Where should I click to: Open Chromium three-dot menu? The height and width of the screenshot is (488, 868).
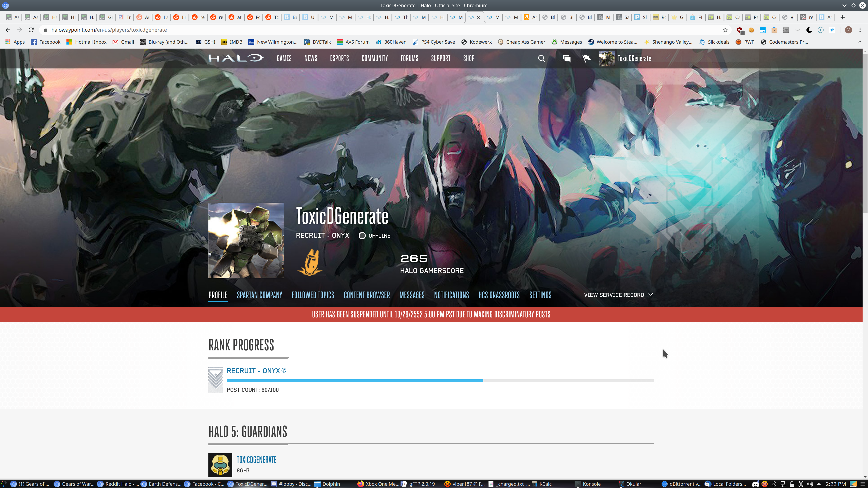860,30
